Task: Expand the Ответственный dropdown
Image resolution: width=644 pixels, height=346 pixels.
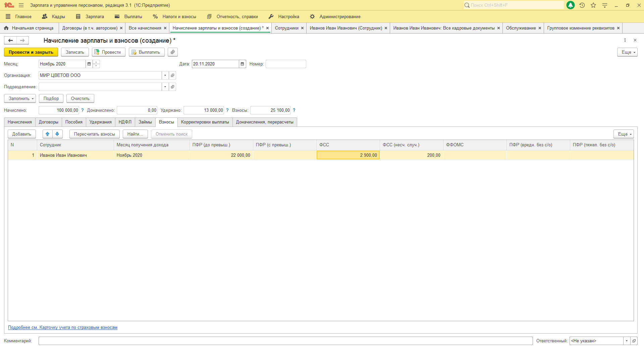Action: point(627,341)
